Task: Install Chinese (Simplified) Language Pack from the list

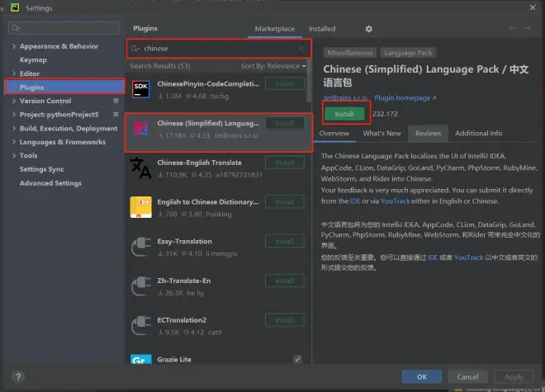Action: click(x=285, y=123)
